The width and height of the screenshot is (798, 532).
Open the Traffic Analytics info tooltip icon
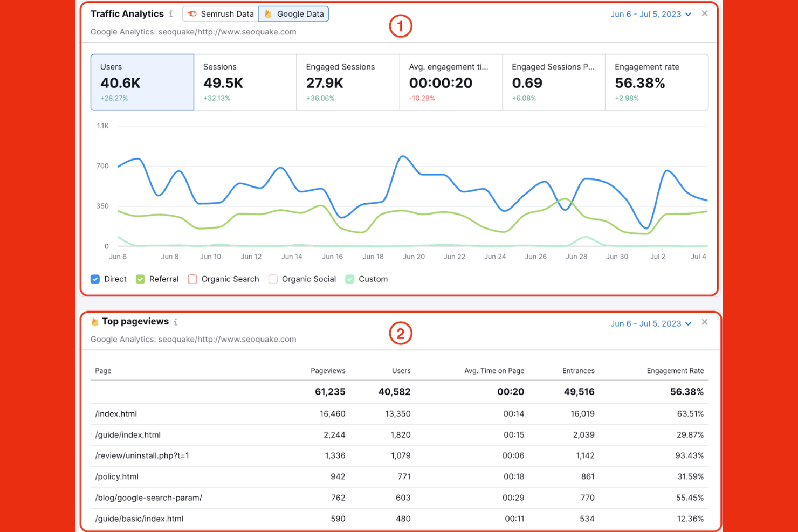click(x=171, y=14)
